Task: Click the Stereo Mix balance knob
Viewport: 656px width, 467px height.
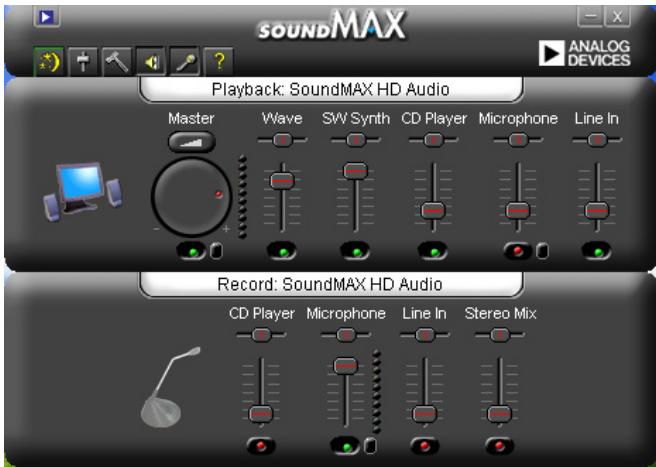Action: pyautogui.click(x=500, y=335)
